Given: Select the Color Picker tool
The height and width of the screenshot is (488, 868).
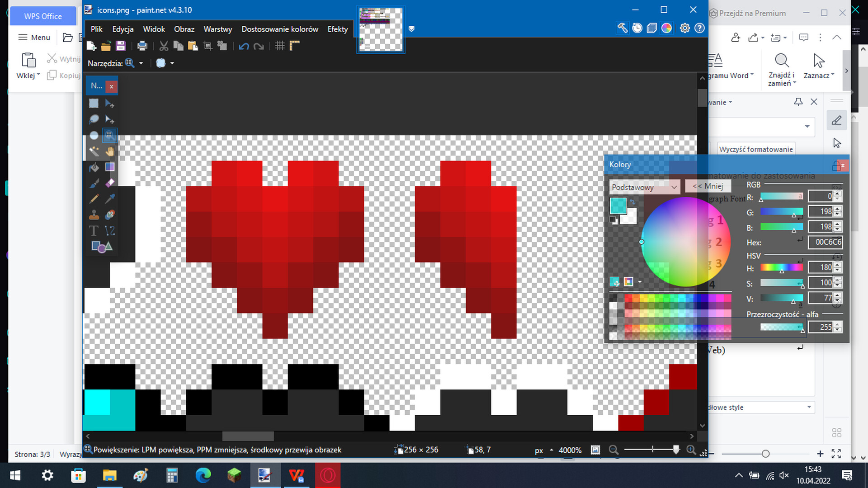Looking at the screenshot, I should click(110, 199).
